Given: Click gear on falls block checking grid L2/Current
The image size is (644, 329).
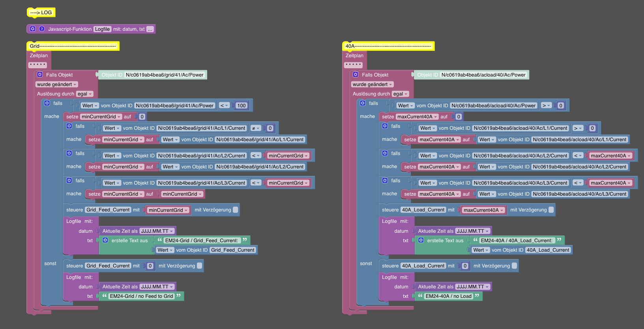Looking at the screenshot, I should point(69,153).
